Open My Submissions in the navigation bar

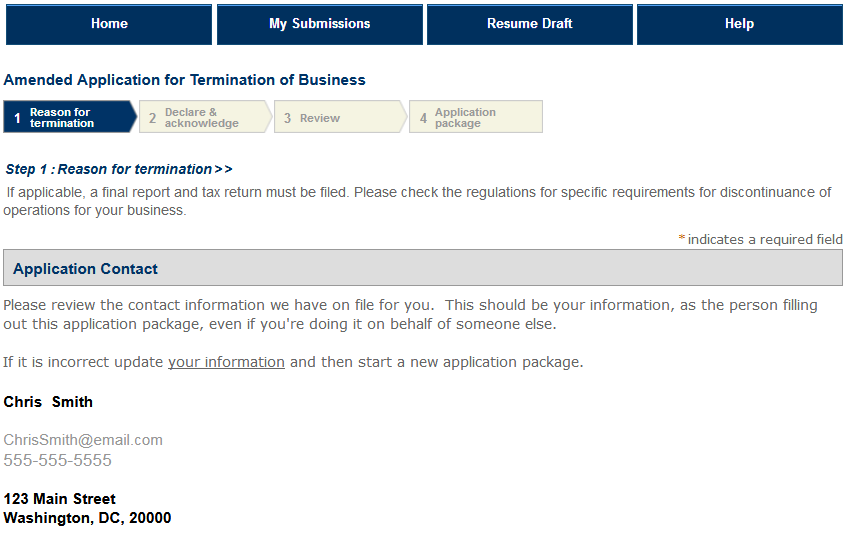pyautogui.click(x=320, y=25)
